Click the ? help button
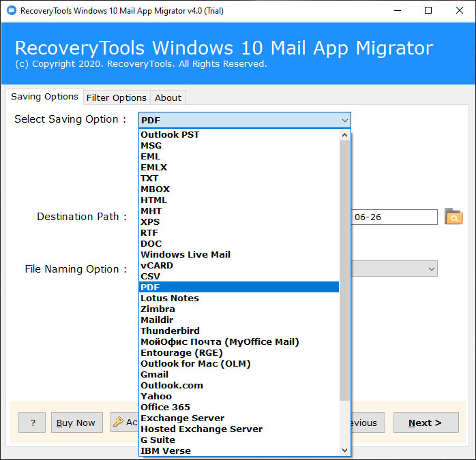 click(32, 423)
